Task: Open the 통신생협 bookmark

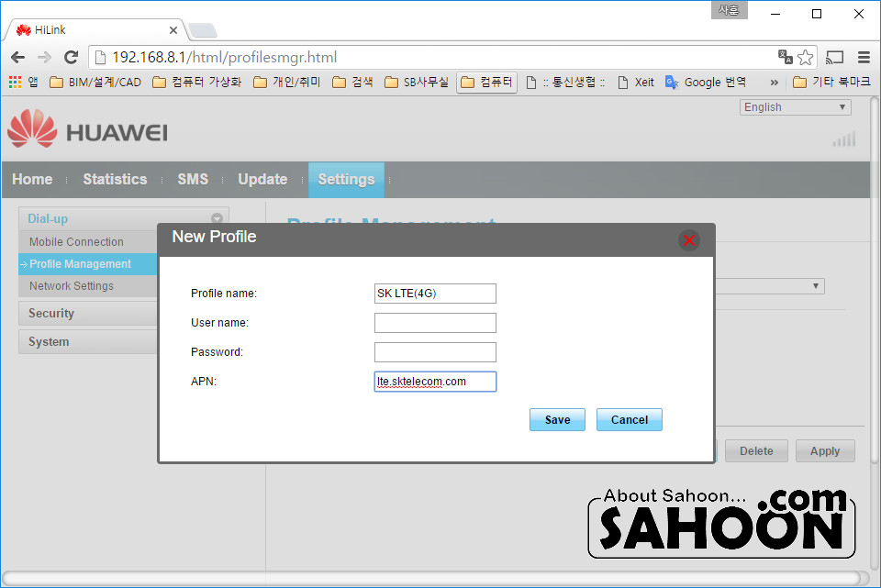Action: 566,83
